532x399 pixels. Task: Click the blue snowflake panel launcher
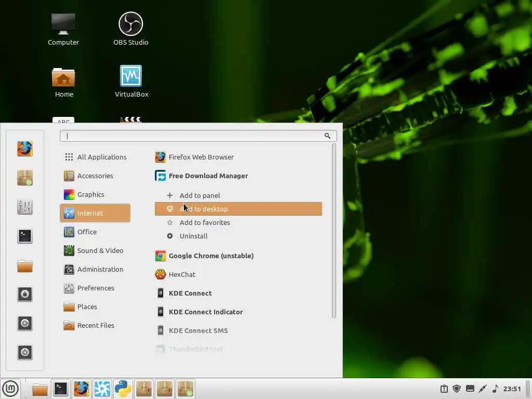tap(102, 389)
